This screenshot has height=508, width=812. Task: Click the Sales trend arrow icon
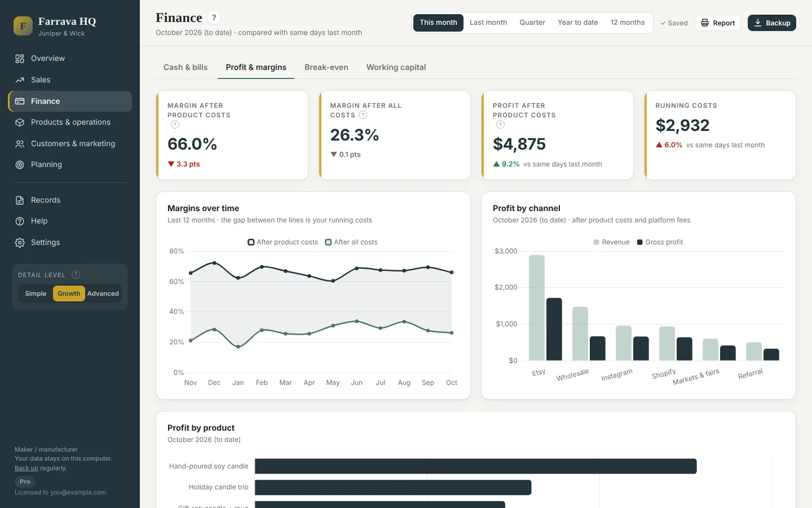[20, 80]
